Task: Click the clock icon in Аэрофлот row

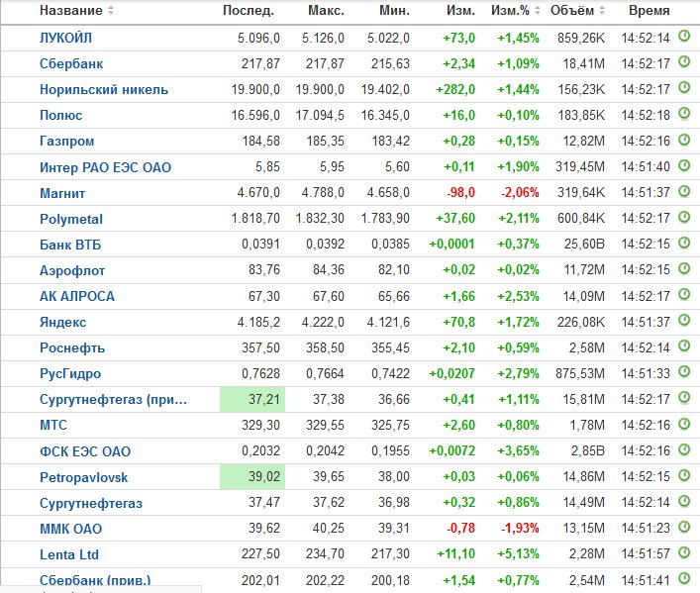Action: tap(684, 269)
